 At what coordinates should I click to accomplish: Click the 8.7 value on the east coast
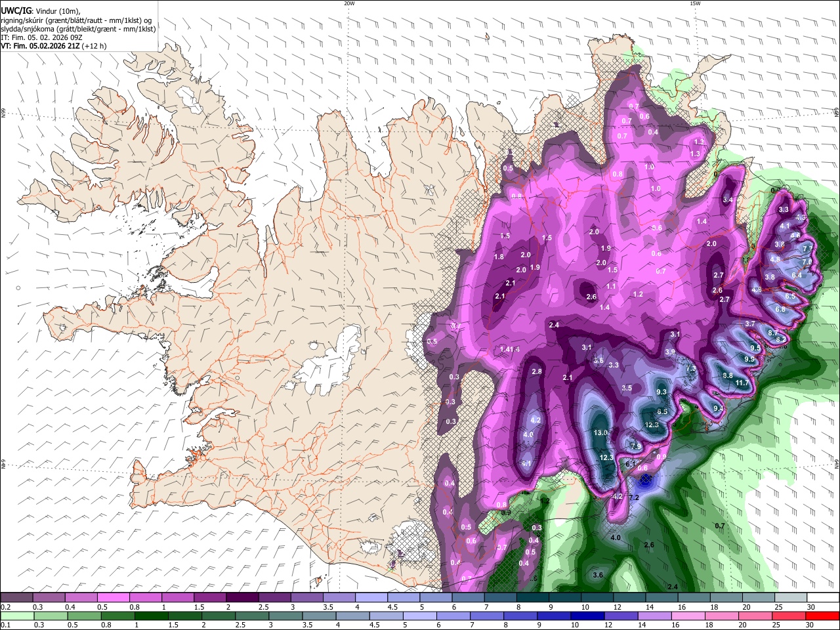773,333
